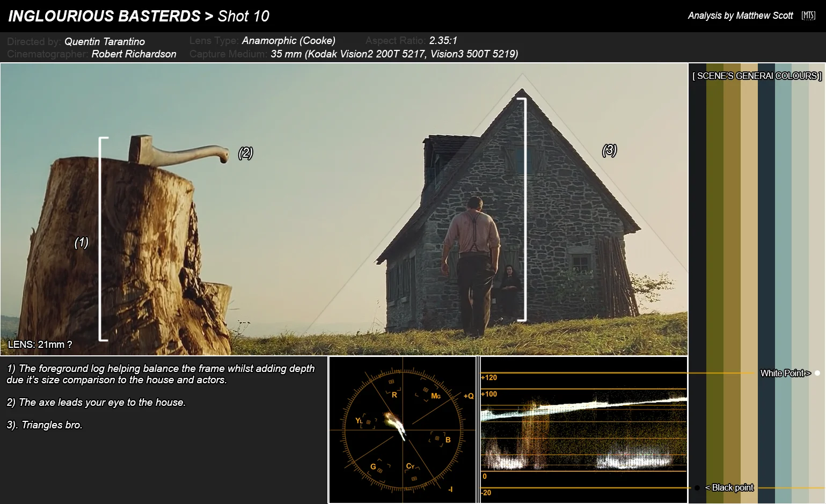Click the vectorscope display
The width and height of the screenshot is (826, 504).
[x=403, y=430]
